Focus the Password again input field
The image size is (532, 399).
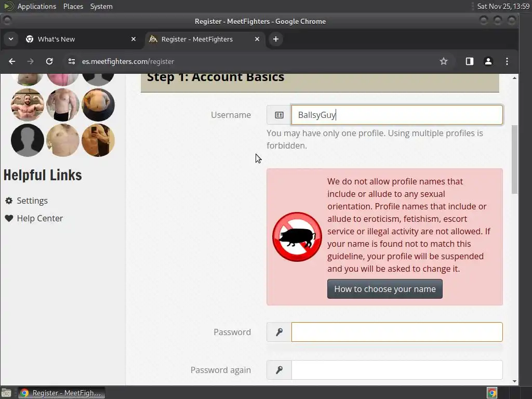coord(396,370)
